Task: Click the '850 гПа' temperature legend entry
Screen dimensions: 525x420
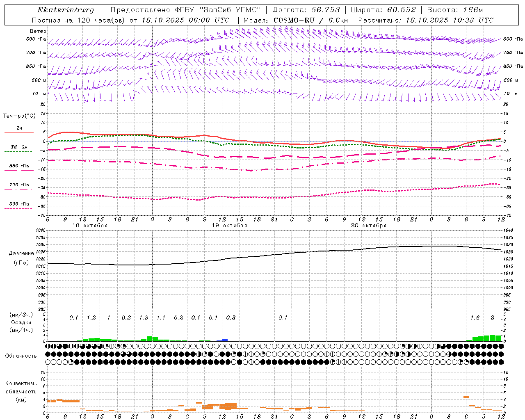Action: 19,166
